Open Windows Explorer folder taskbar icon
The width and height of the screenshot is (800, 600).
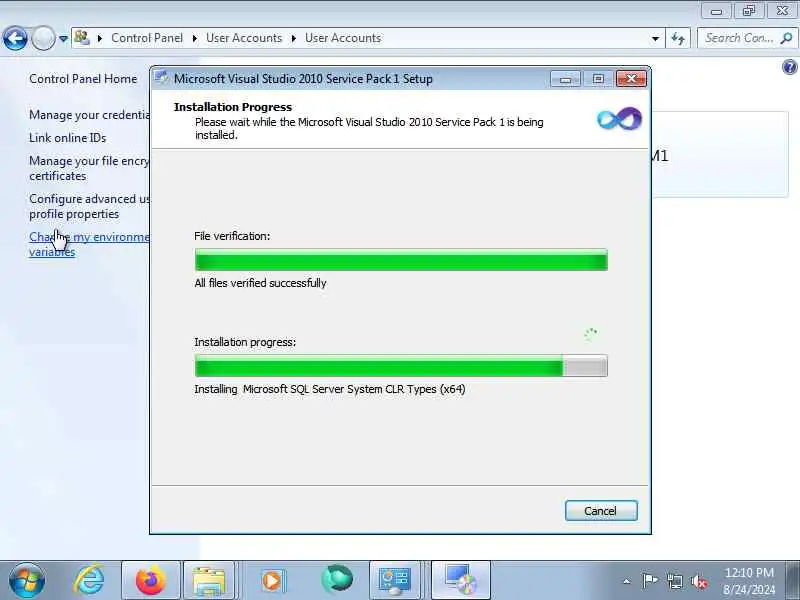209,581
